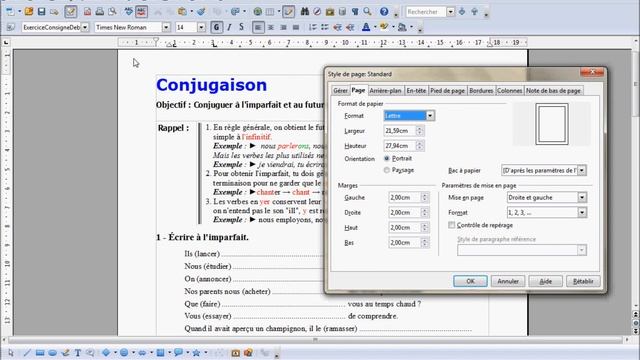Click the Zoom magnifier icon
This screenshot has height=360, width=640.
367,11
